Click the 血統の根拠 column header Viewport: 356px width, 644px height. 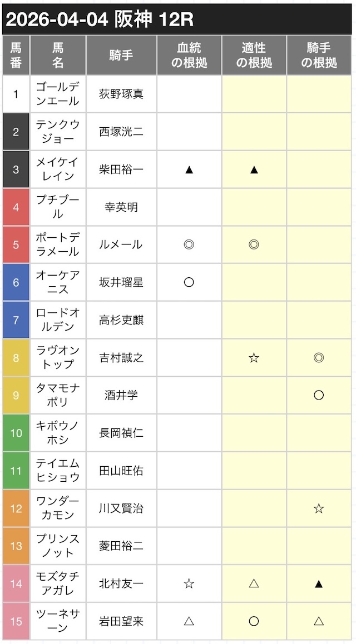click(x=189, y=55)
